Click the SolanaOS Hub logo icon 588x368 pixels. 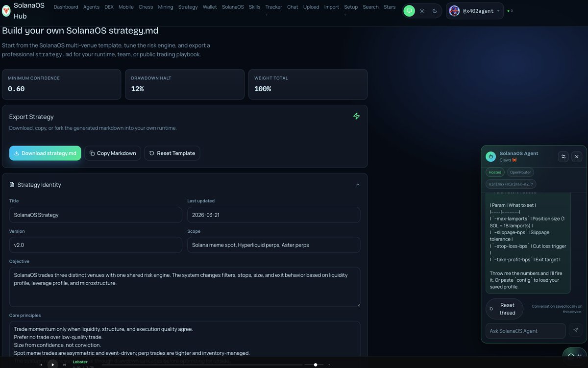(x=6, y=11)
